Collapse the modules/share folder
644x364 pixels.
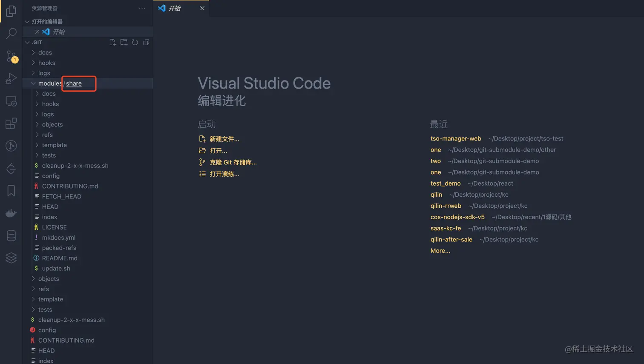[x=33, y=83]
